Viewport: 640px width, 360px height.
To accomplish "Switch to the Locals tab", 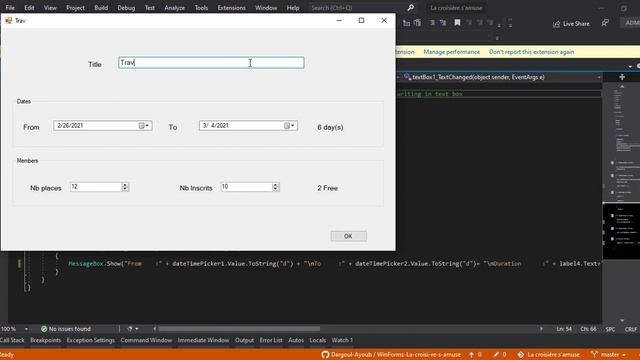I will (x=318, y=340).
